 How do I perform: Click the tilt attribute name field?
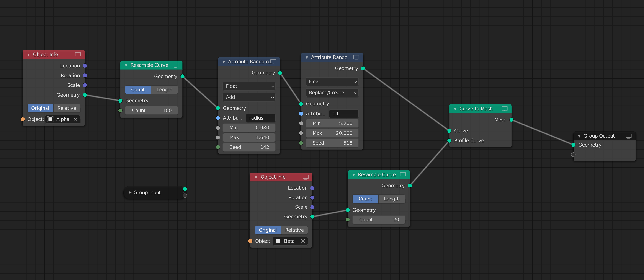344,114
